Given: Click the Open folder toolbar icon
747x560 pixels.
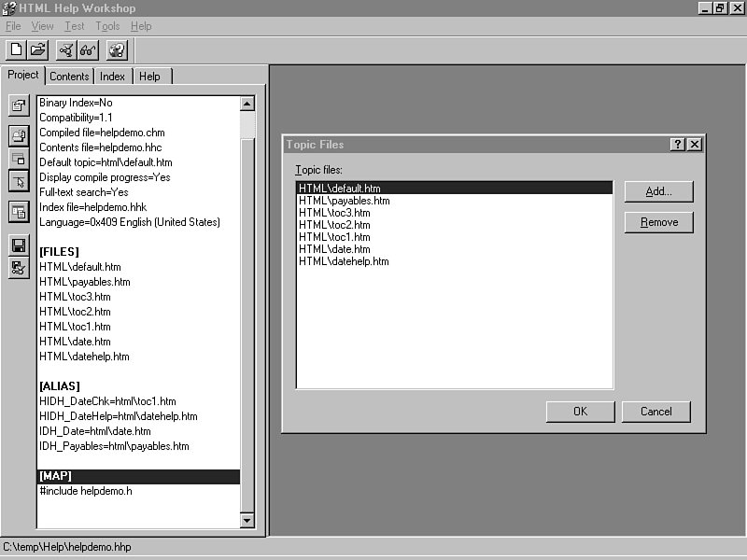Looking at the screenshot, I should click(37, 50).
